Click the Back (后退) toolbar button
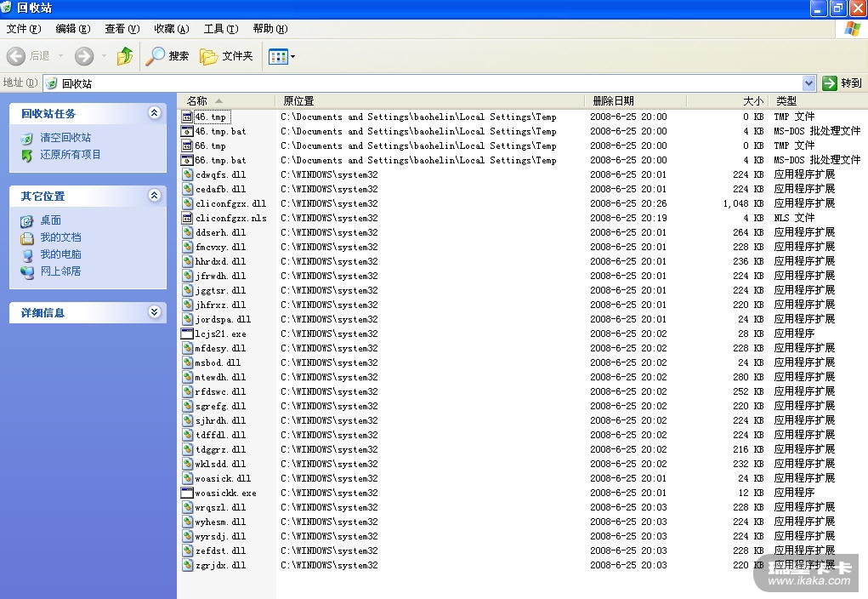868x599 pixels. point(29,56)
